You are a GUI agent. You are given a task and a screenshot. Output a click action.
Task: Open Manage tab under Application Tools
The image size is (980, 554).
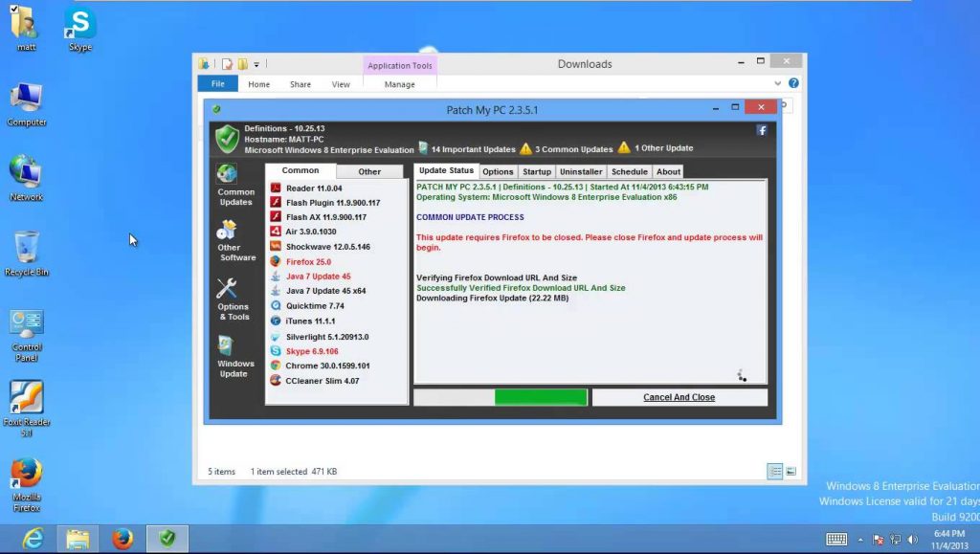tap(399, 84)
